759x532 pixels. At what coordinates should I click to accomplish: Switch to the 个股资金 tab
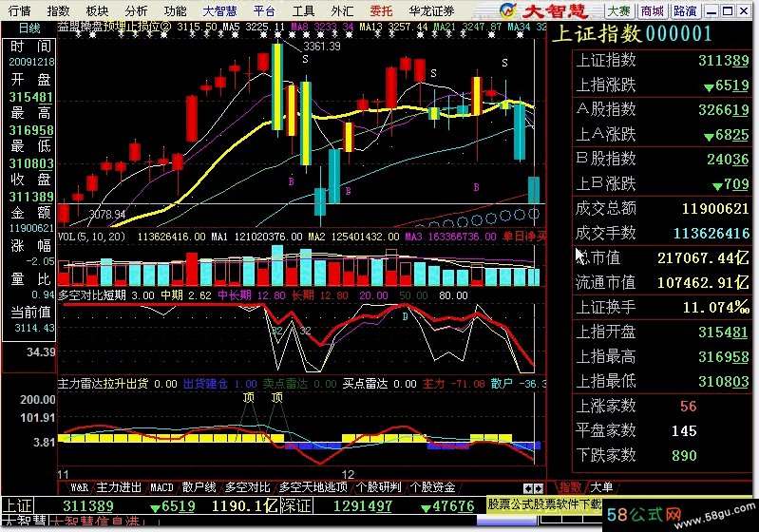tap(433, 487)
